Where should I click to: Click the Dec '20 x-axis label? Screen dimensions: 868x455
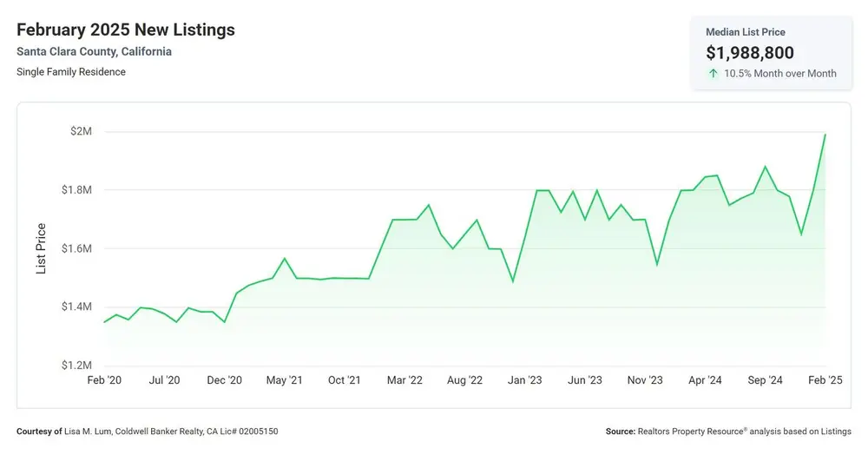point(224,380)
